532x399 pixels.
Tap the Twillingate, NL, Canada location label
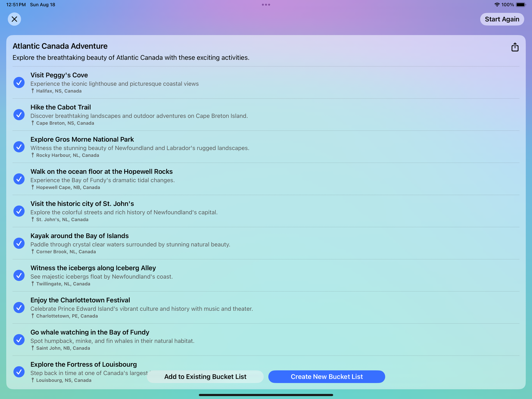click(x=63, y=284)
